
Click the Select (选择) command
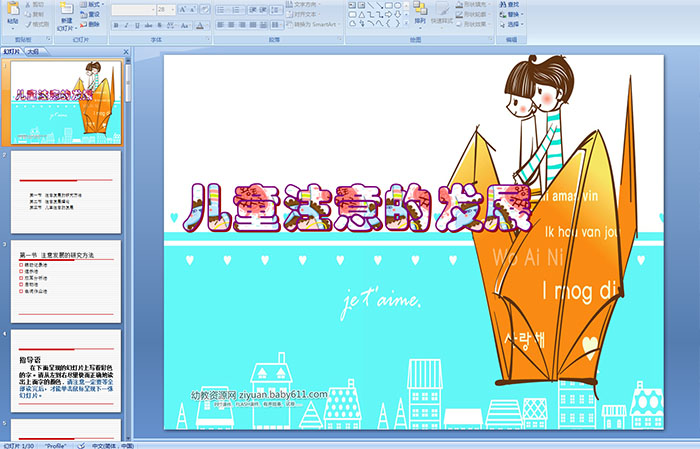(x=511, y=24)
